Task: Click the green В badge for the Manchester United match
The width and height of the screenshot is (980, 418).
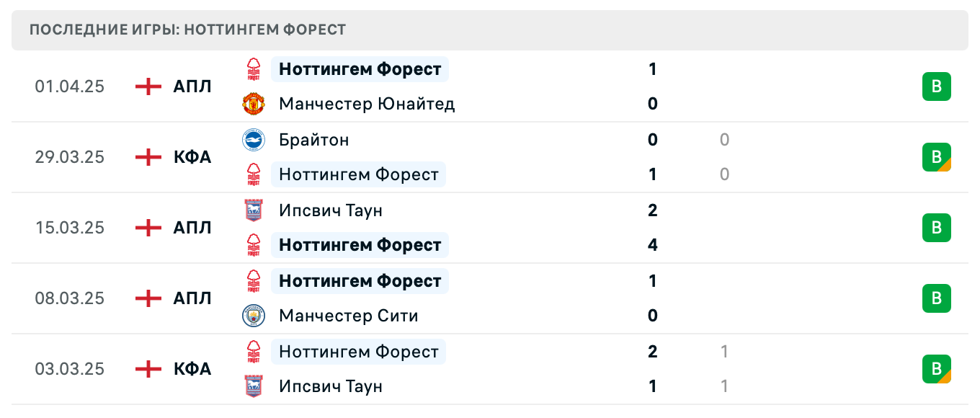Action: point(937,86)
